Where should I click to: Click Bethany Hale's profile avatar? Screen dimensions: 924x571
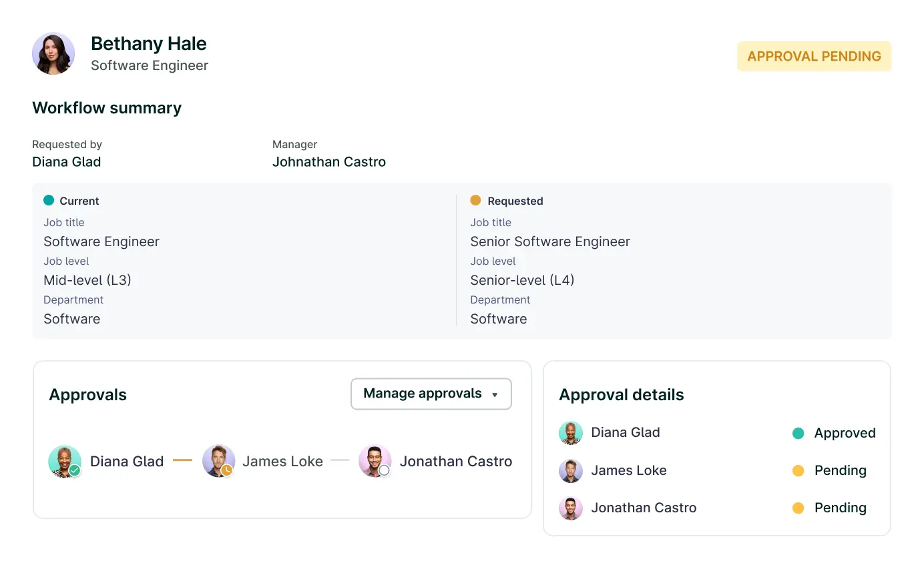coord(53,53)
